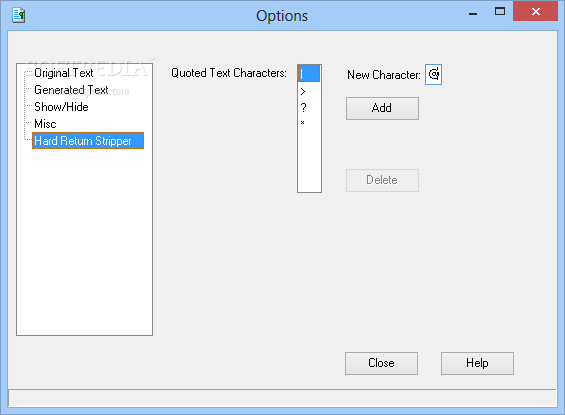
Task: Select Show/Hide in the options tree
Action: [61, 107]
